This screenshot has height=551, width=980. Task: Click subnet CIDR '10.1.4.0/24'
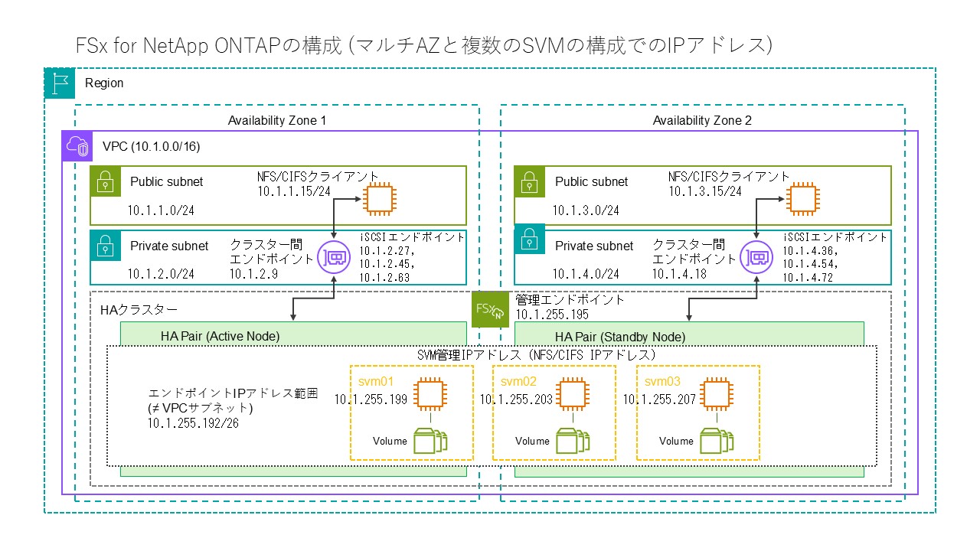pyautogui.click(x=586, y=273)
